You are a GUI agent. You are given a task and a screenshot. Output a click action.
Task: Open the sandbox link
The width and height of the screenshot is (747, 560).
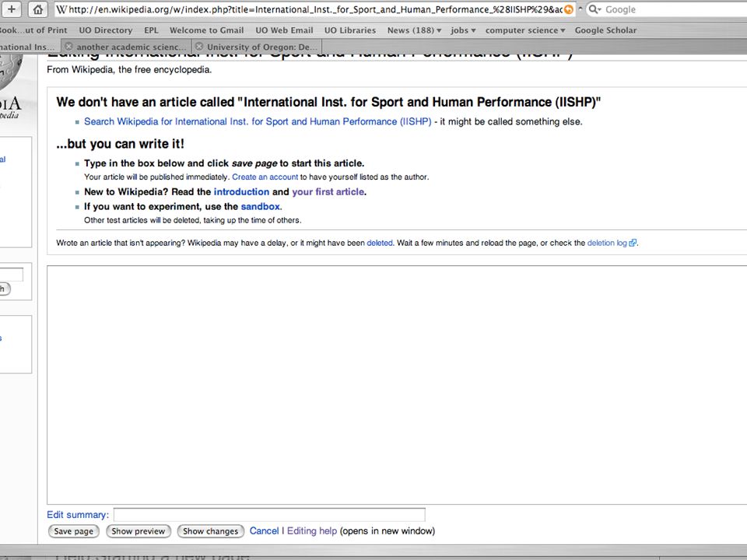261,207
